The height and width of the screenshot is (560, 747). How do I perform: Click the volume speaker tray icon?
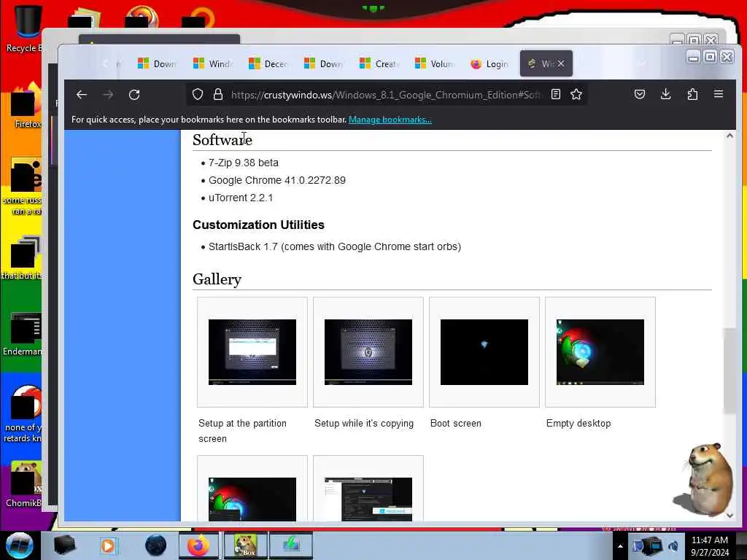tap(673, 546)
